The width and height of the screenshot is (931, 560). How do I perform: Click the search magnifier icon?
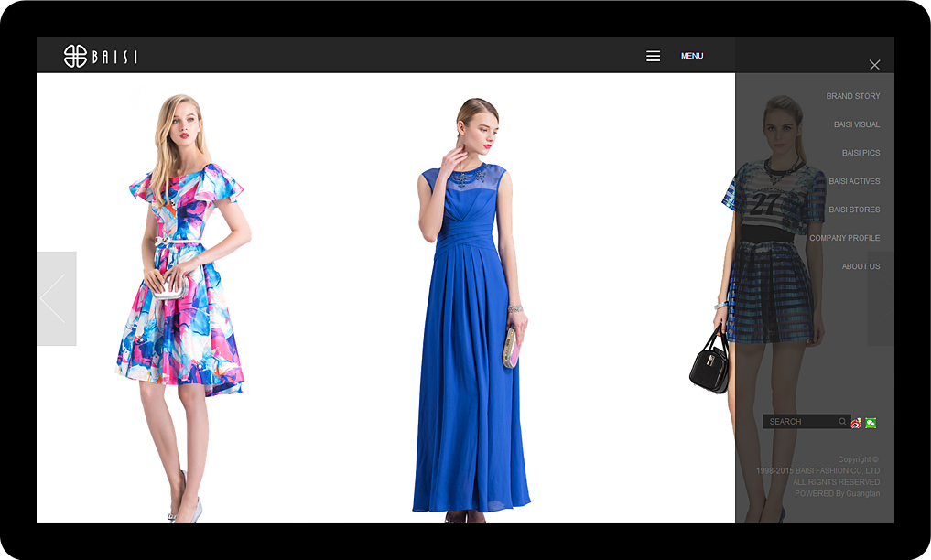point(842,422)
